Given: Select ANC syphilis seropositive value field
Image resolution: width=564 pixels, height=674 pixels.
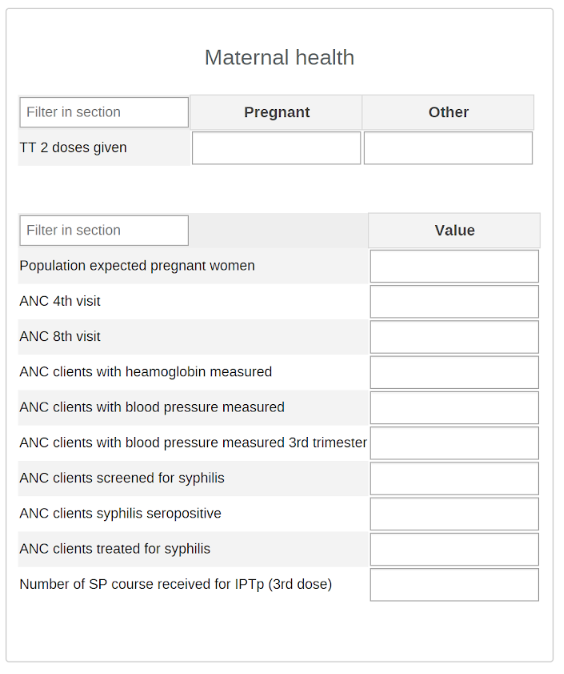Looking at the screenshot, I should tap(454, 514).
